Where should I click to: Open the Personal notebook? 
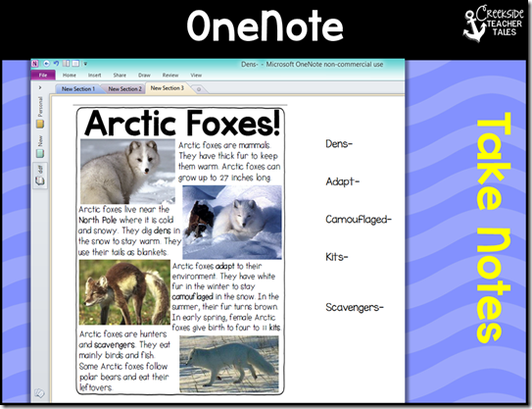[x=40, y=113]
